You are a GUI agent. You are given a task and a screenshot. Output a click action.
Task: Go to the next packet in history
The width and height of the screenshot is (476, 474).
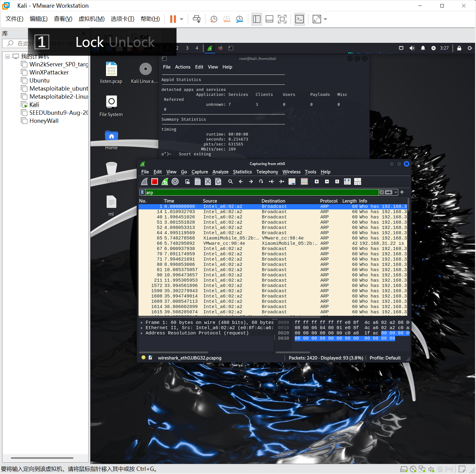click(251, 181)
